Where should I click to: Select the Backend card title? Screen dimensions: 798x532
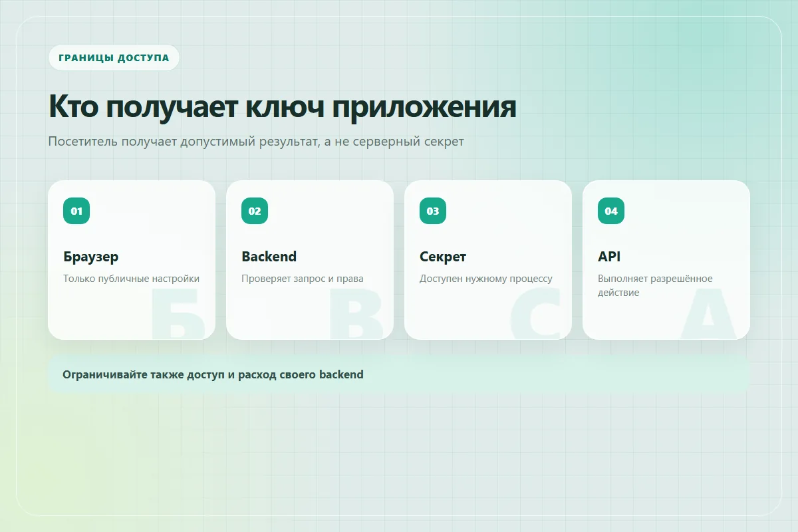(x=269, y=257)
